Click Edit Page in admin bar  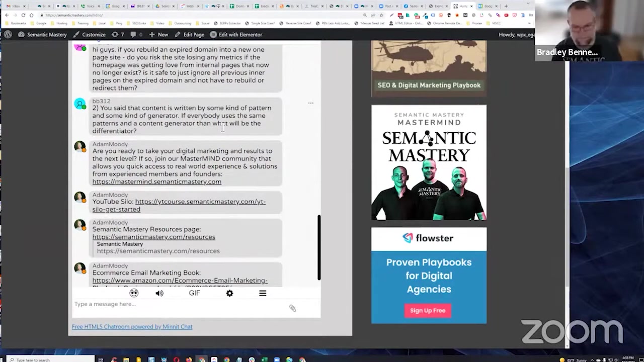pos(189,35)
